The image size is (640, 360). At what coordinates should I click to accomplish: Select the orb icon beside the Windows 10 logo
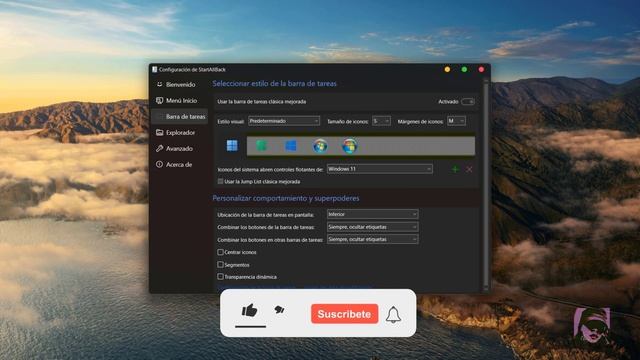pyautogui.click(x=320, y=146)
